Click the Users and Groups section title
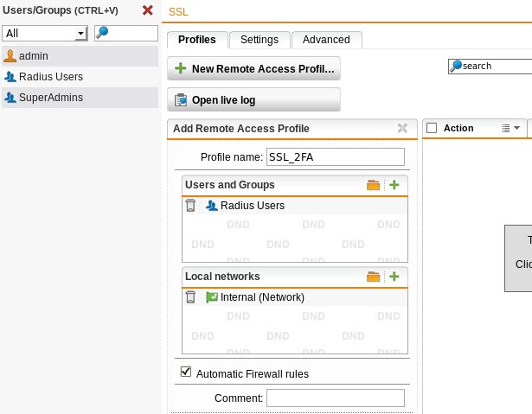532x414 pixels. coord(230,185)
